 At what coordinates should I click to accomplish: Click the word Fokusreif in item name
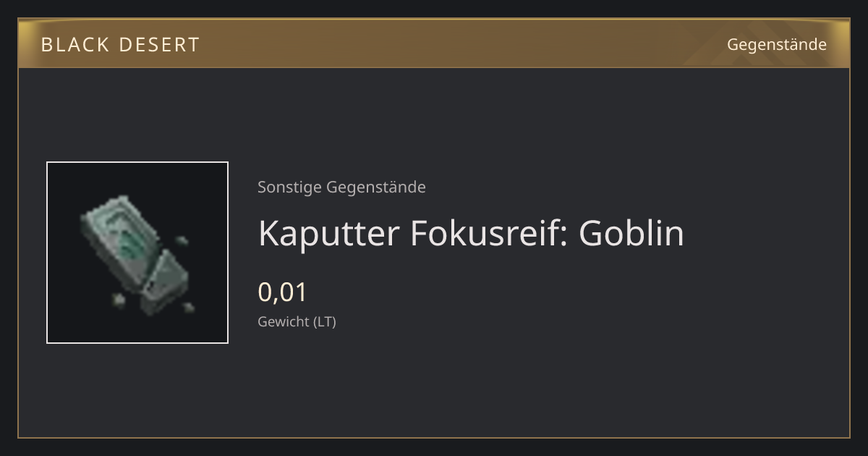pos(488,233)
